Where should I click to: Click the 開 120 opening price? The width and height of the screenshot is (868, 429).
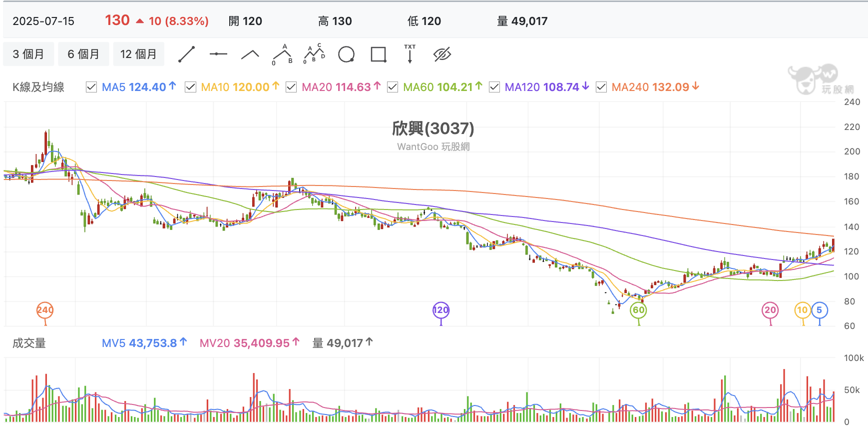pos(245,21)
